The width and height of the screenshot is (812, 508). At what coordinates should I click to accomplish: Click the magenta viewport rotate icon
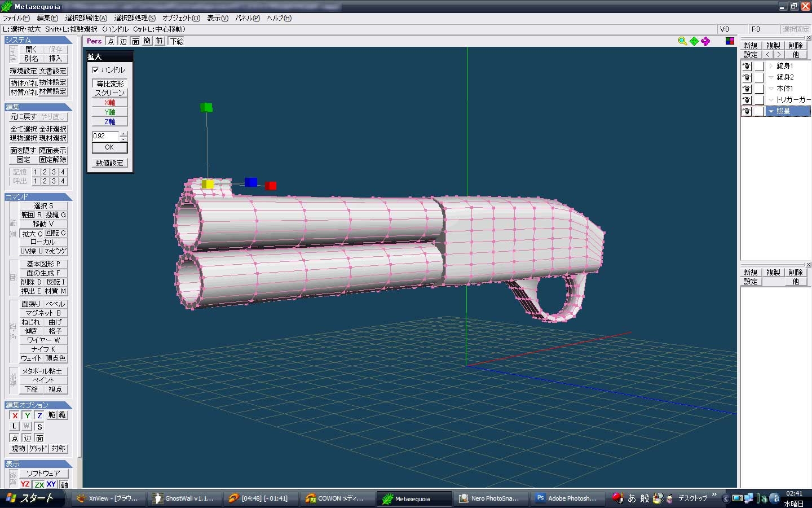pos(705,41)
